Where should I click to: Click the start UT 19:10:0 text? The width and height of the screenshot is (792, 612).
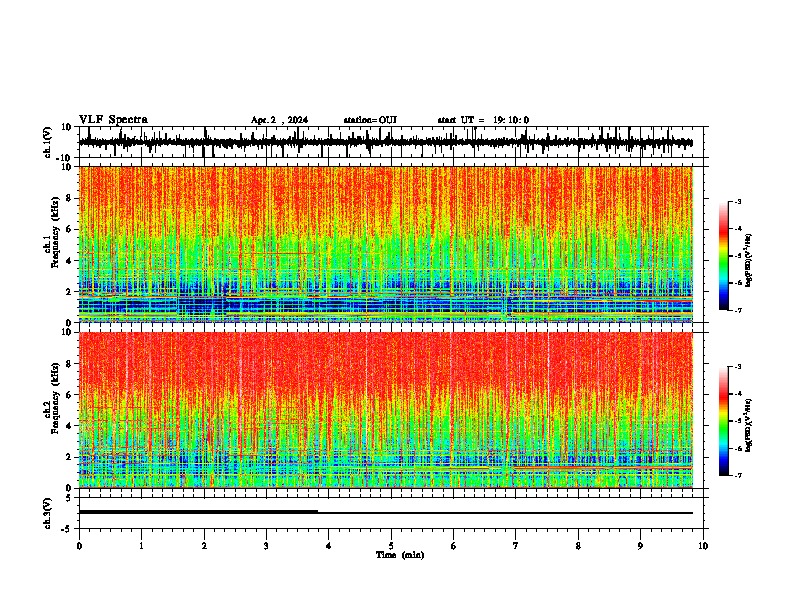[483, 120]
